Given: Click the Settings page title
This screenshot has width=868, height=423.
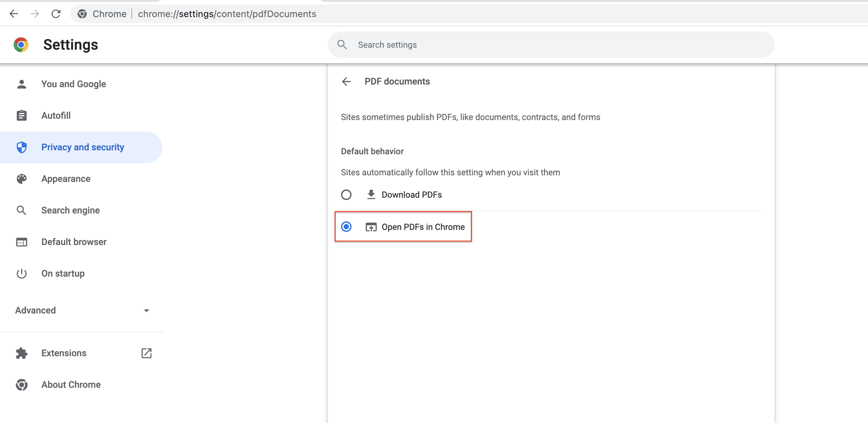Looking at the screenshot, I should coord(70,44).
